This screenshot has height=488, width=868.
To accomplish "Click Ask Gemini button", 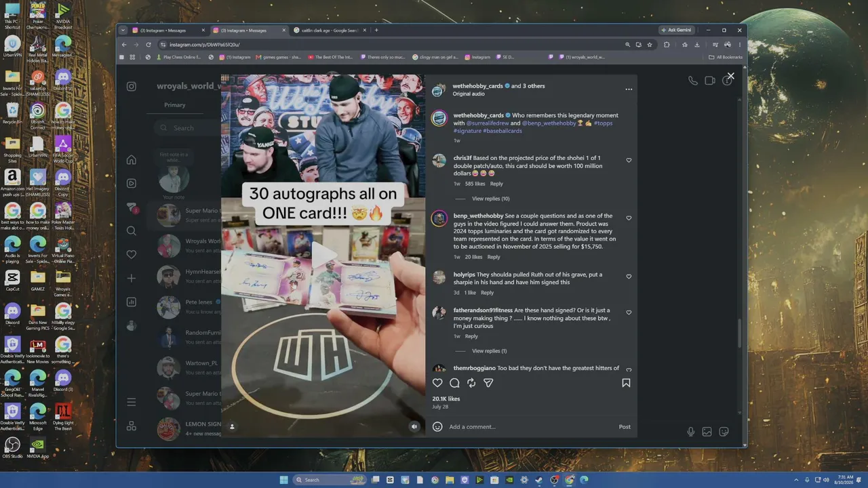I will click(x=676, y=30).
